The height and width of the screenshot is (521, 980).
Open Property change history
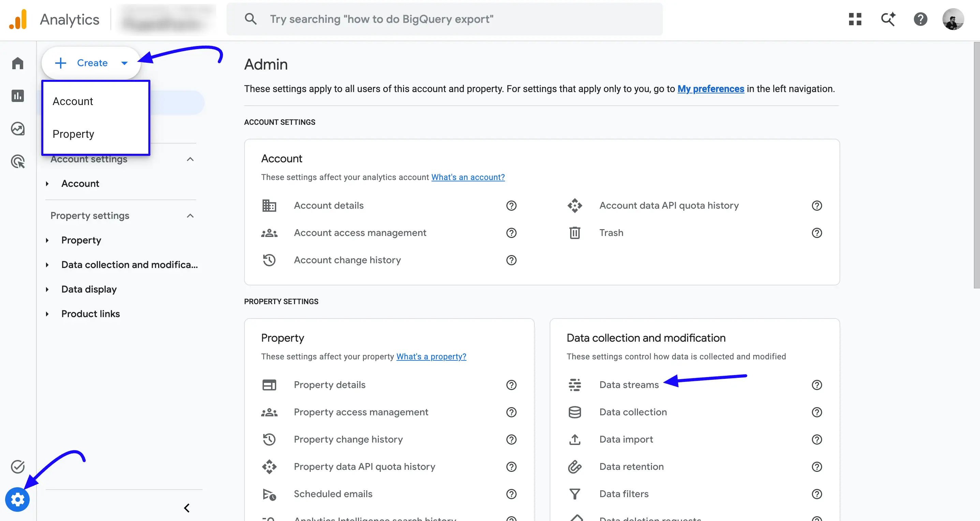point(348,440)
